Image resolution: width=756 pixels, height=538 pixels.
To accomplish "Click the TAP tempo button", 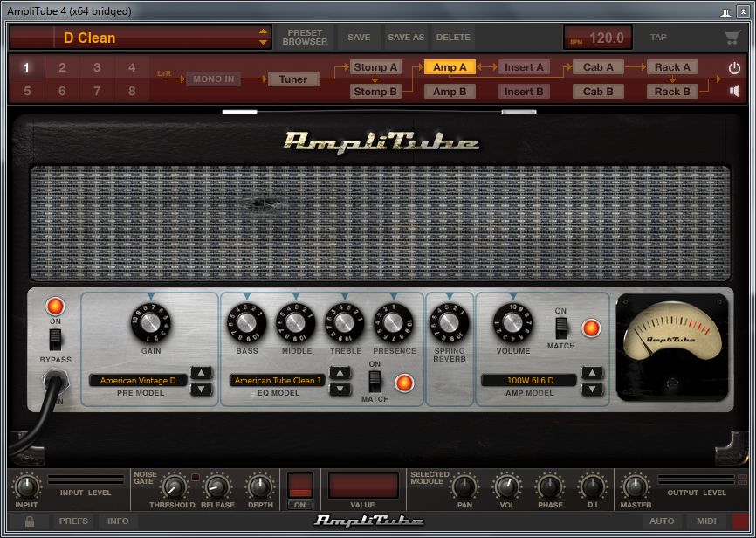I will 658,38.
